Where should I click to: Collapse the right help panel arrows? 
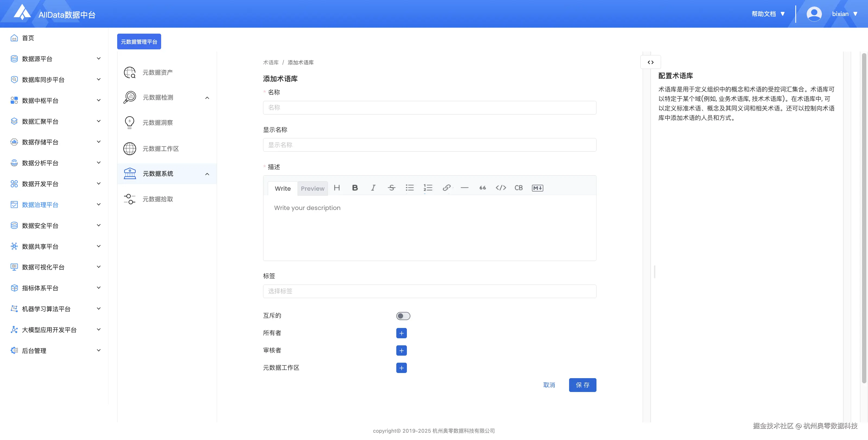(650, 62)
